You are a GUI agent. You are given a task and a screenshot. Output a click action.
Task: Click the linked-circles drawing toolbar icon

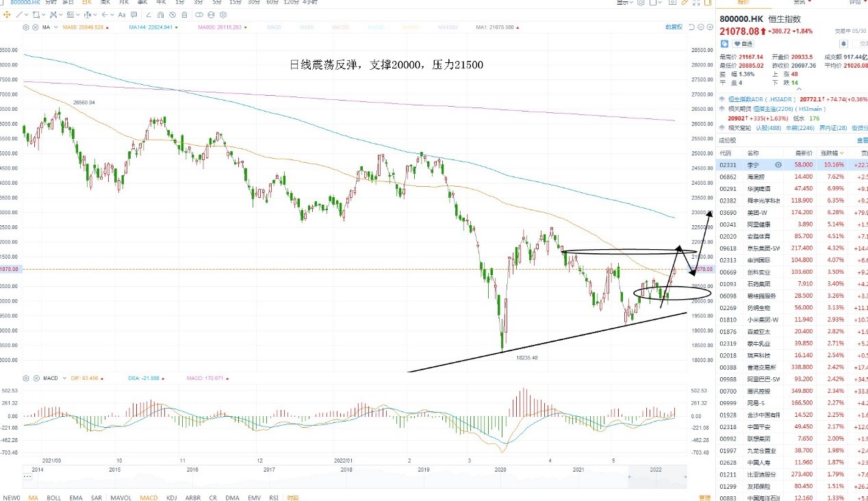tap(199, 14)
